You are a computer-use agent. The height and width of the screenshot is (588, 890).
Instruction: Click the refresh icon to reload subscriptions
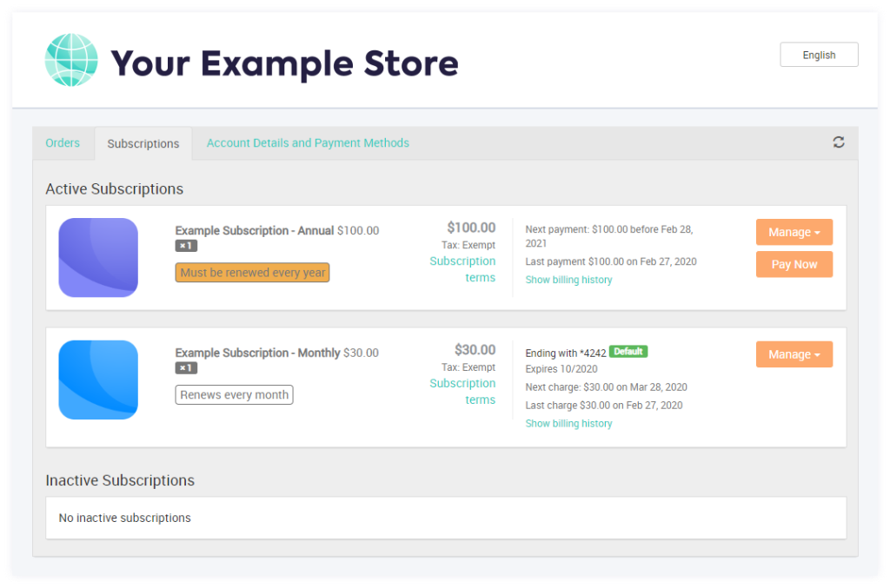pos(838,142)
